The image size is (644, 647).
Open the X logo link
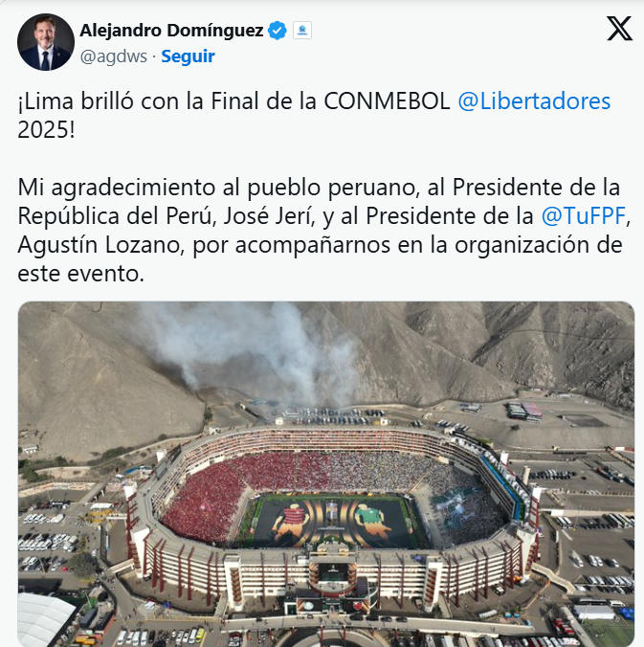point(619,29)
